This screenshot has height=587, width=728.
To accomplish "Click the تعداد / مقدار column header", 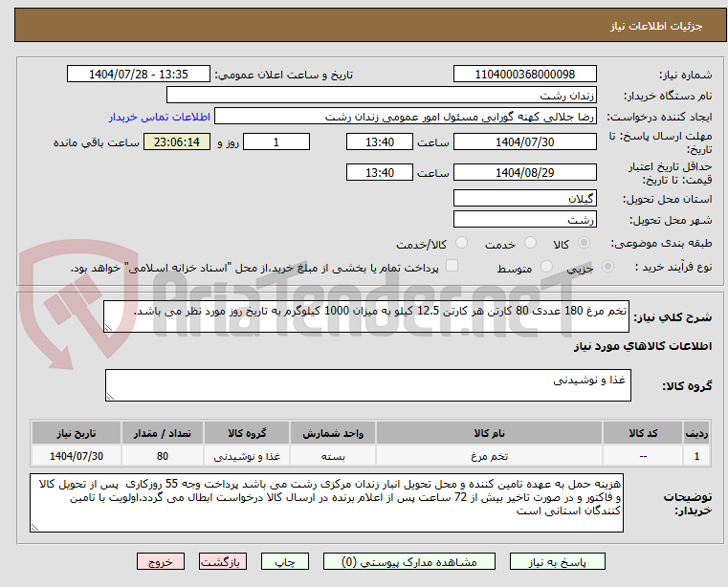I will 162,433.
